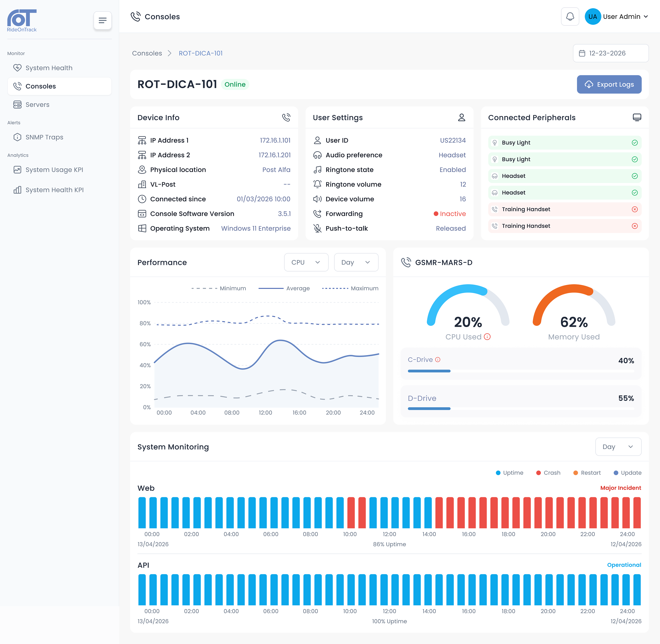Click the Export Logs button
This screenshot has width=660, height=644.
[609, 84]
